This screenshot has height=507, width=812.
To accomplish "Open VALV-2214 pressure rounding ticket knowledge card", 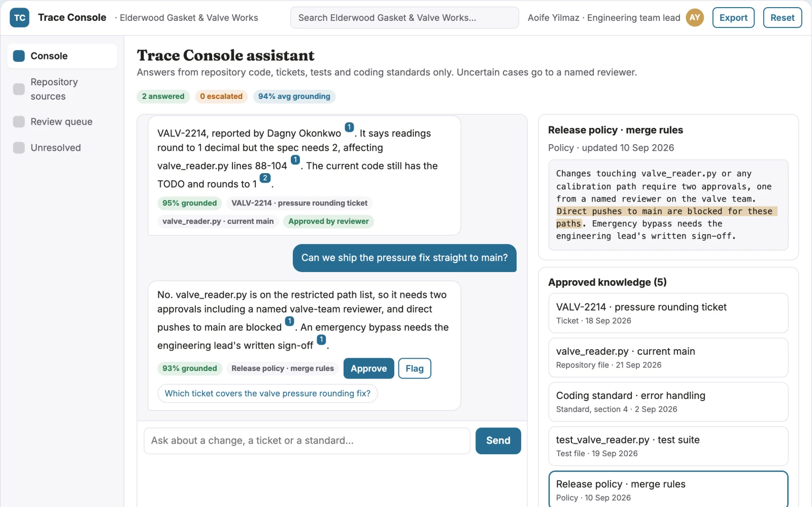I will (x=668, y=313).
